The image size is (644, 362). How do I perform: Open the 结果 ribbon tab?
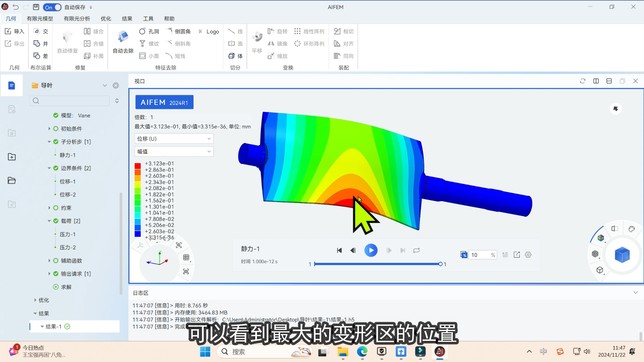pyautogui.click(x=127, y=19)
